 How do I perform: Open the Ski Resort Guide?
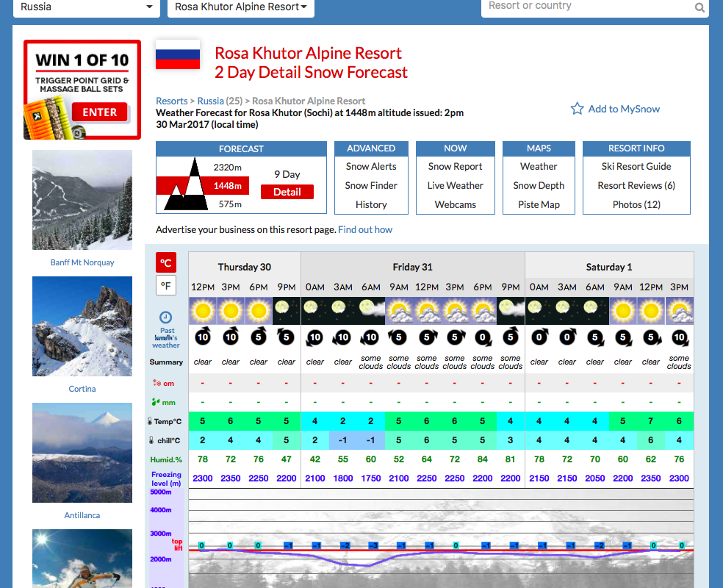636,167
